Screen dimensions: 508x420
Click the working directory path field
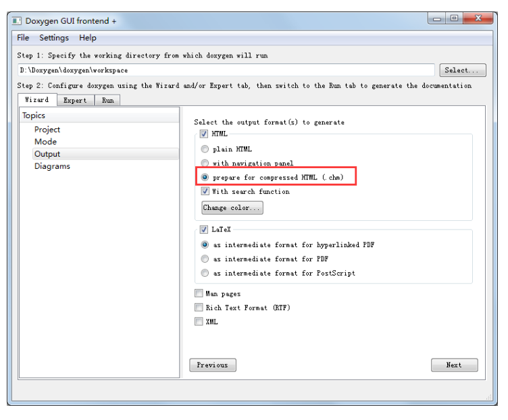(226, 70)
